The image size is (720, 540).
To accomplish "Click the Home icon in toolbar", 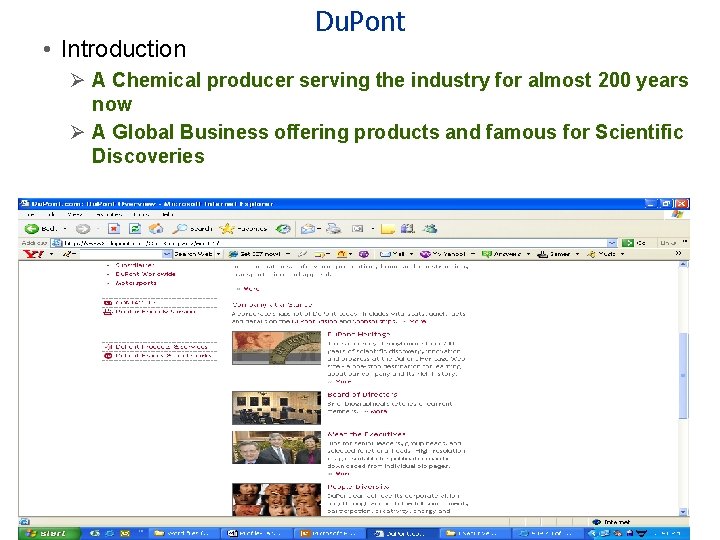I will click(x=156, y=229).
